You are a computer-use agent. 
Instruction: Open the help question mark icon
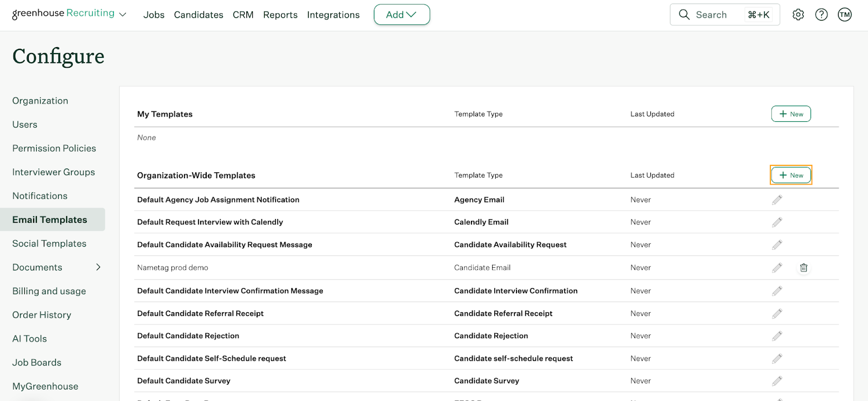coord(821,15)
